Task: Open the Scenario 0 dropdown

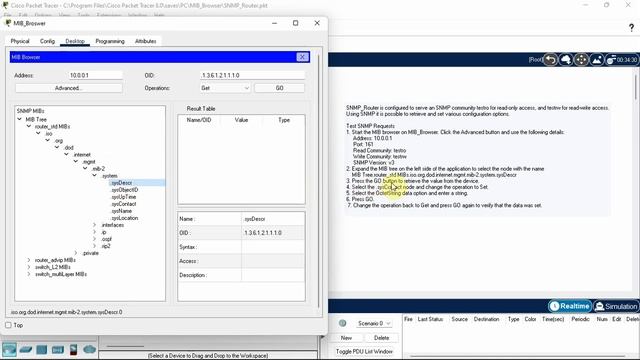Action: point(373,323)
